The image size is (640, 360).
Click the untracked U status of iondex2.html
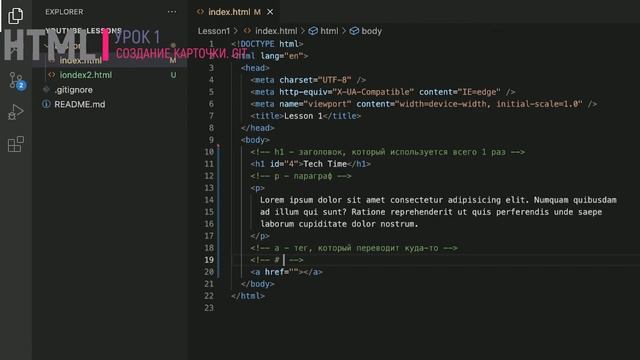pyautogui.click(x=173, y=75)
